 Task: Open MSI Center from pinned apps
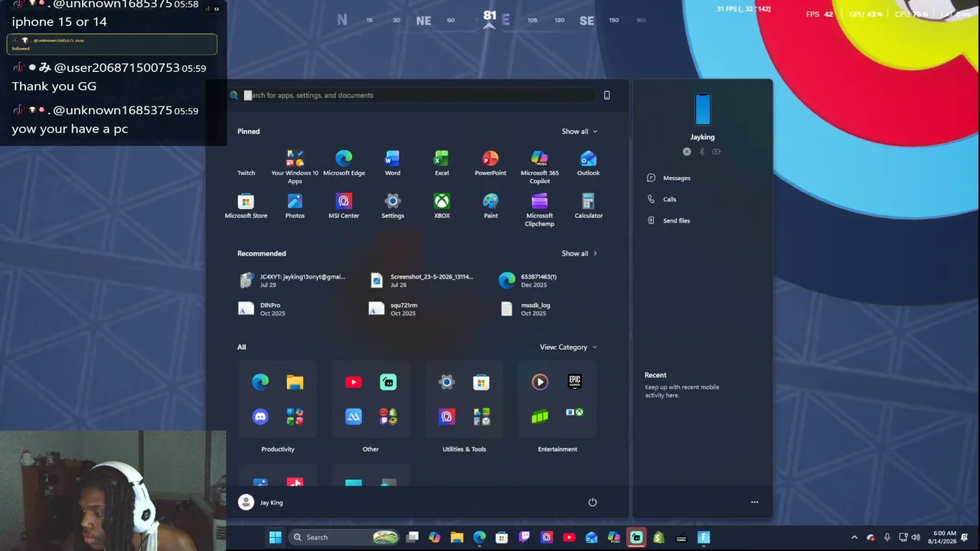pos(344,206)
